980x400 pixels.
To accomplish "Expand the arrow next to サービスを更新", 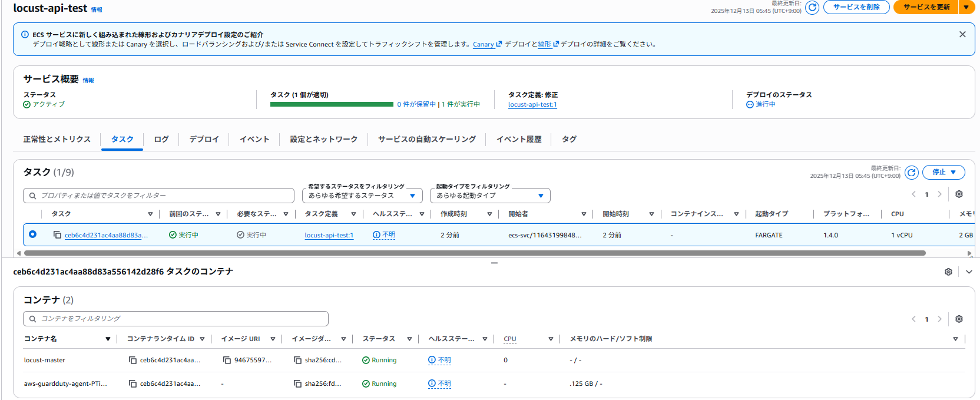I will click(x=966, y=7).
